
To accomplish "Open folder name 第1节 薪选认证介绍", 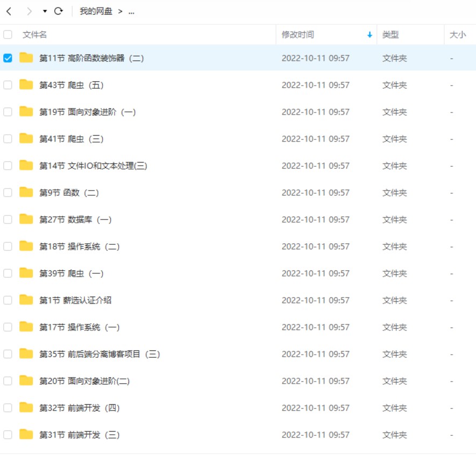I will click(x=75, y=300).
